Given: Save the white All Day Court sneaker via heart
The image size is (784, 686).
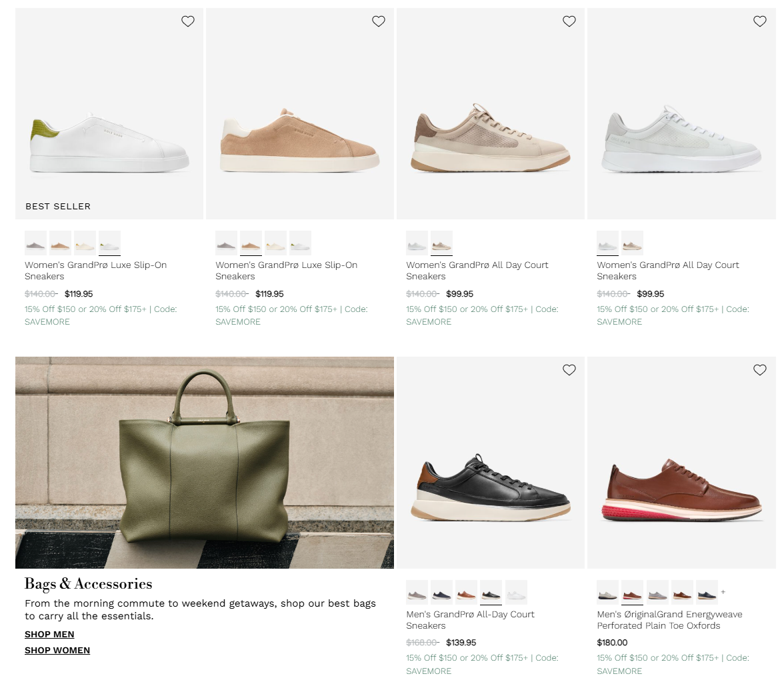Looking at the screenshot, I should click(760, 21).
